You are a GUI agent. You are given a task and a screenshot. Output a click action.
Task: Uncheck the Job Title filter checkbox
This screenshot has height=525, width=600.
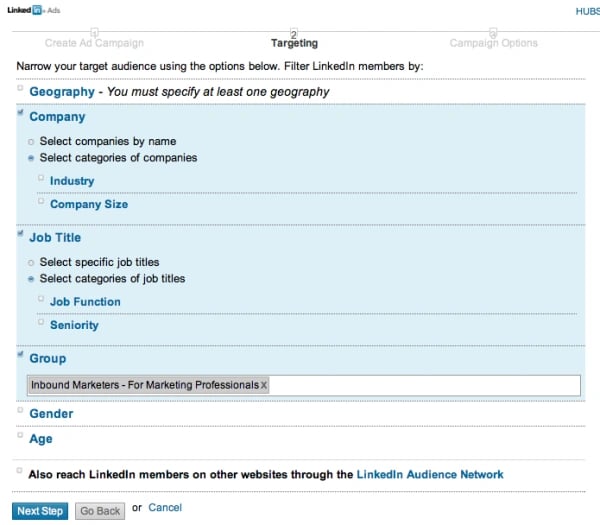pos(20,236)
